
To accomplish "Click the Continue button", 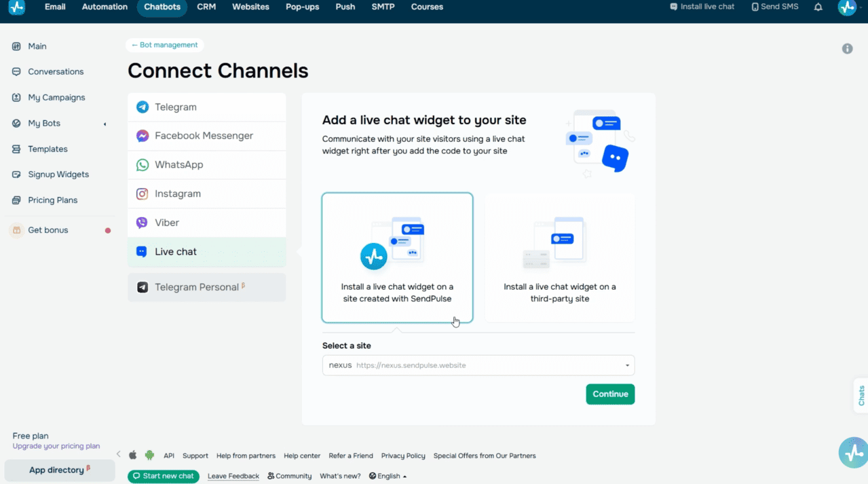I will point(610,394).
